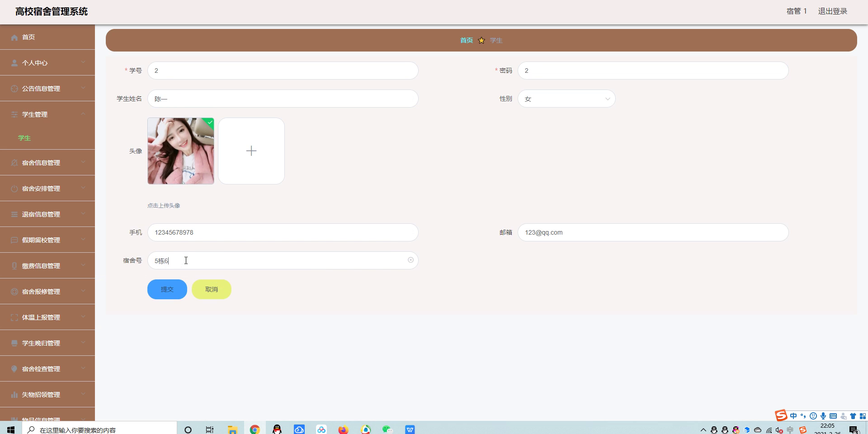Click the 宿管 1 user label
This screenshot has height=434, width=868.
click(797, 11)
